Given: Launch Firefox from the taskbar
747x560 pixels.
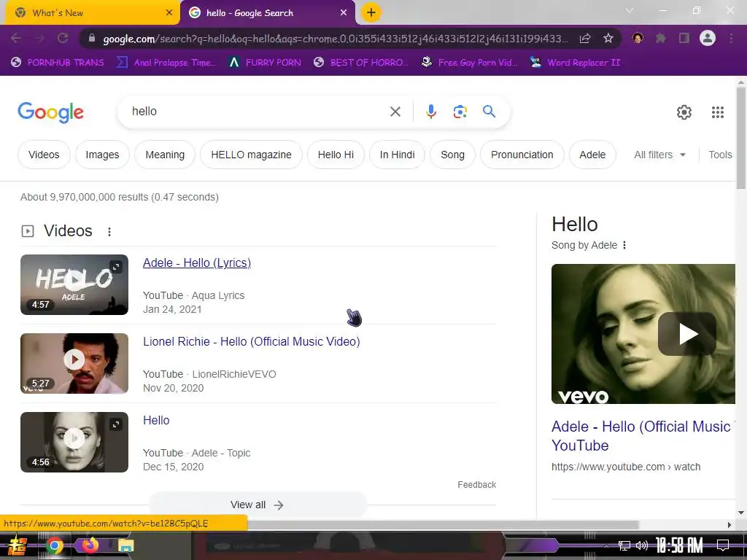Looking at the screenshot, I should (x=90, y=545).
